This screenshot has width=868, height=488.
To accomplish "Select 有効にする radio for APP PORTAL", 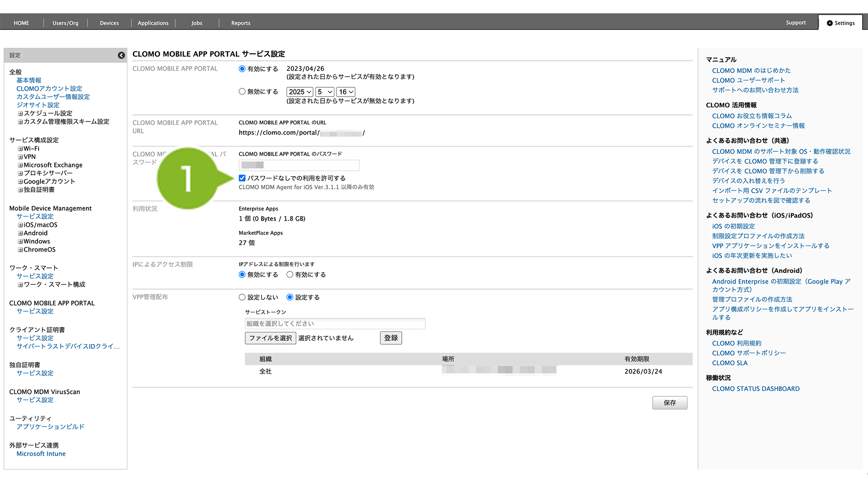I will pos(242,69).
